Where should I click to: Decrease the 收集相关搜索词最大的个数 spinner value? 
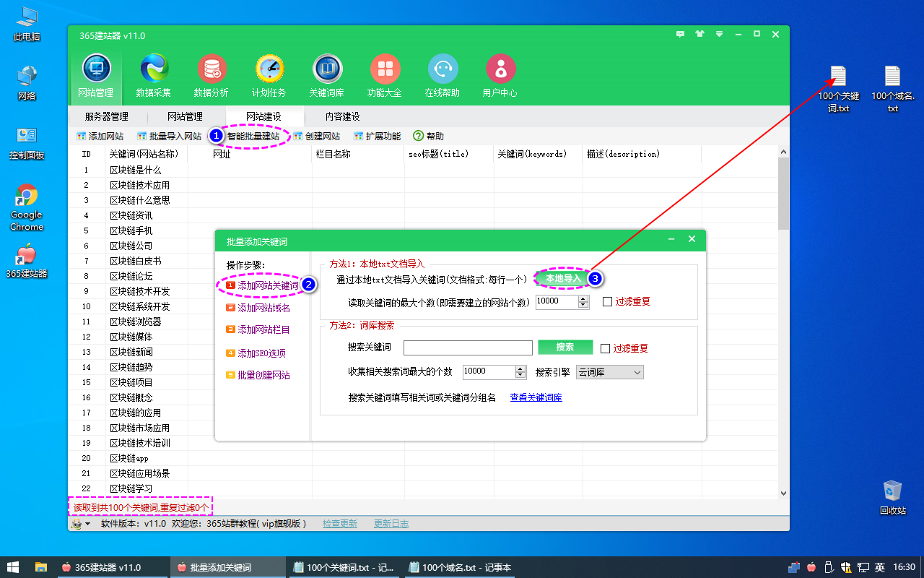point(520,375)
